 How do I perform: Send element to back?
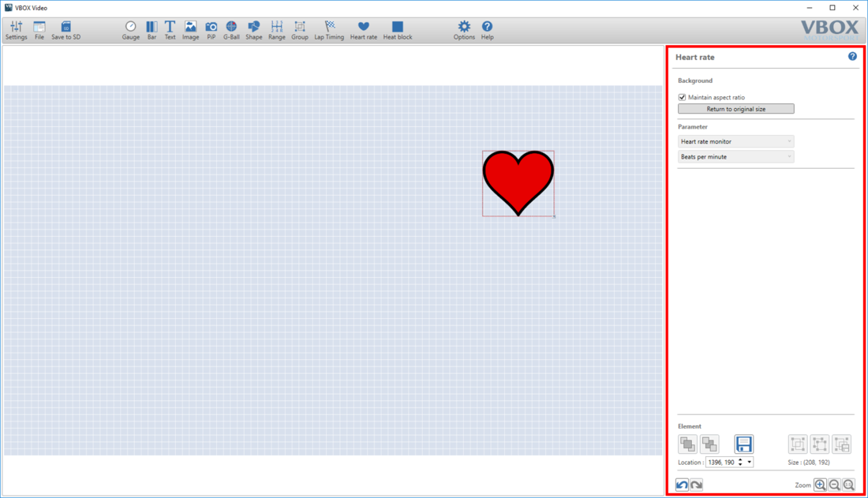point(709,444)
